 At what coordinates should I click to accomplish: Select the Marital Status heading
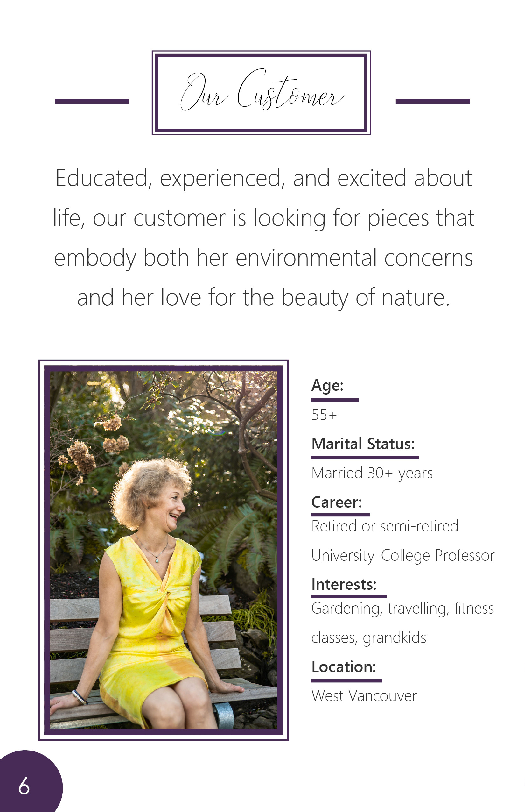tap(363, 444)
